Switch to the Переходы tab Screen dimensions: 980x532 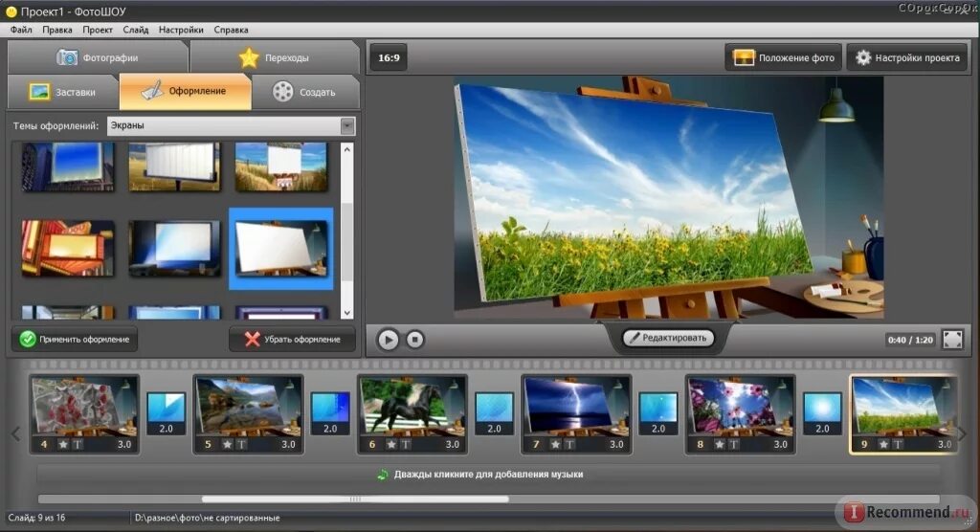(x=275, y=57)
